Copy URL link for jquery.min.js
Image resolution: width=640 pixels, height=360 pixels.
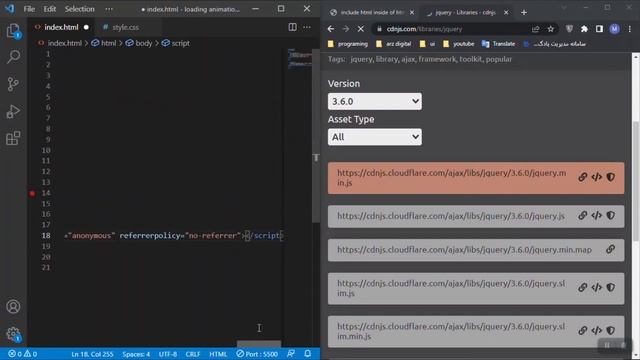(x=582, y=177)
